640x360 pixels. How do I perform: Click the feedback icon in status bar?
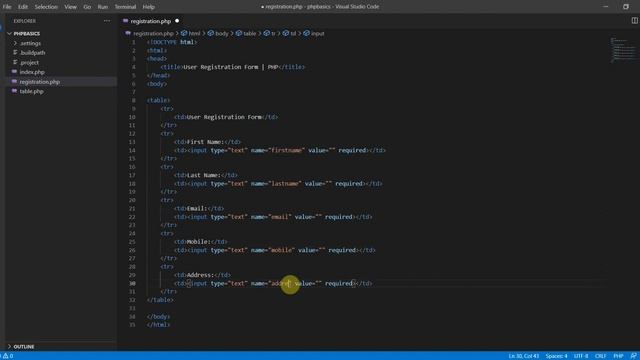point(633,356)
